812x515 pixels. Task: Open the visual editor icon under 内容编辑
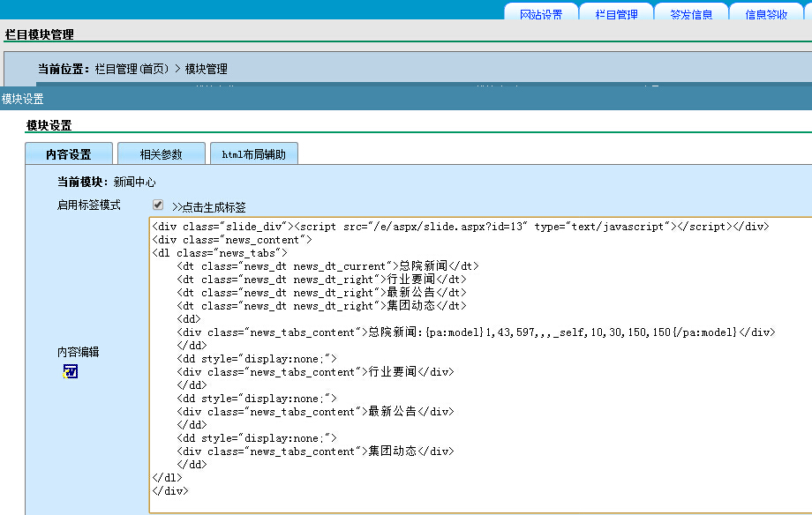pyautogui.click(x=71, y=371)
